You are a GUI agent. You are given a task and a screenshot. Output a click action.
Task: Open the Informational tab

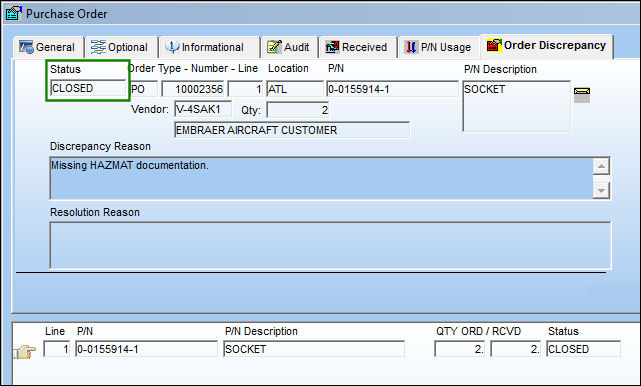(x=209, y=47)
